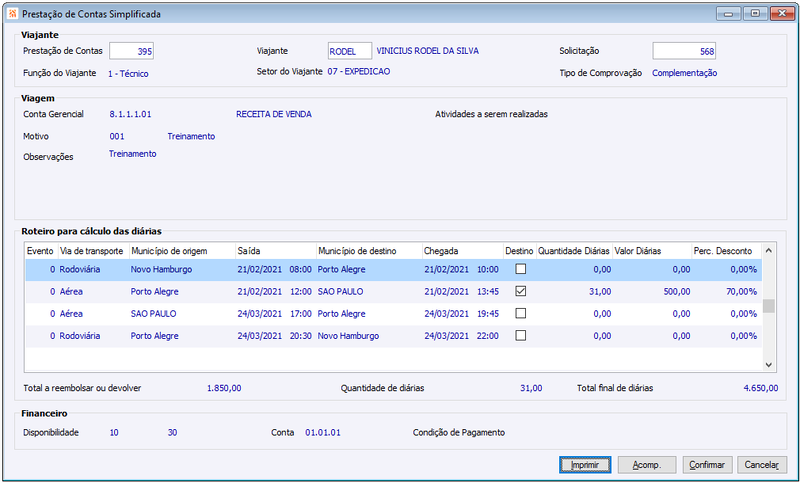This screenshot has height=483, width=800.
Task: Click Cancelar to discard
Action: [x=762, y=465]
